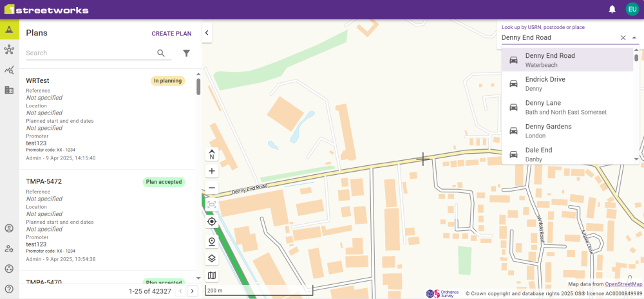Image resolution: width=644 pixels, height=299 pixels.
Task: Click the Ordnance Survey logo
Action: 442,293
